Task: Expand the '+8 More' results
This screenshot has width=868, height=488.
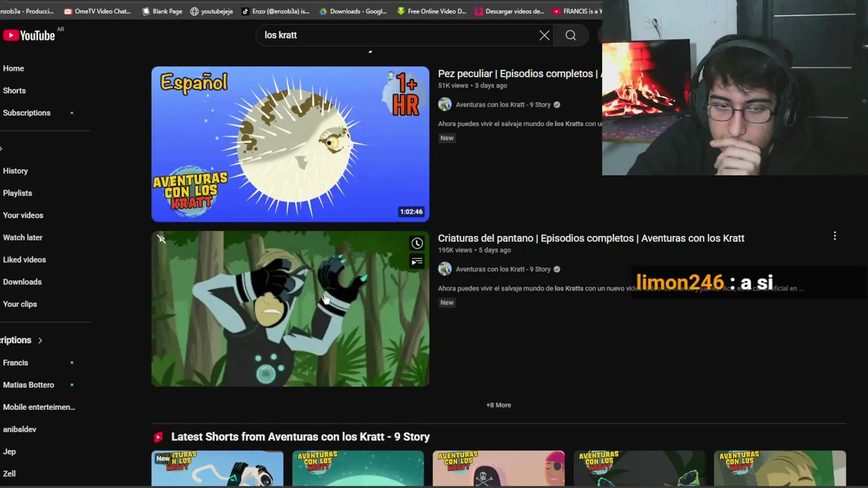Action: 498,405
